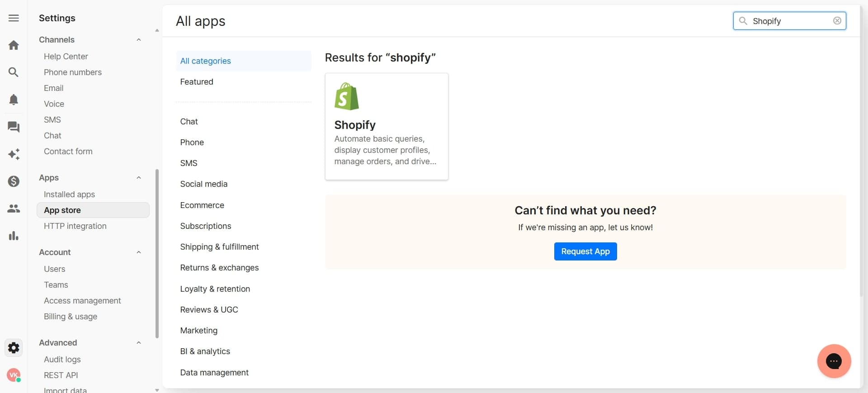Viewport: 868px width, 393px height.
Task: Open the Shopify app card
Action: coord(386,127)
